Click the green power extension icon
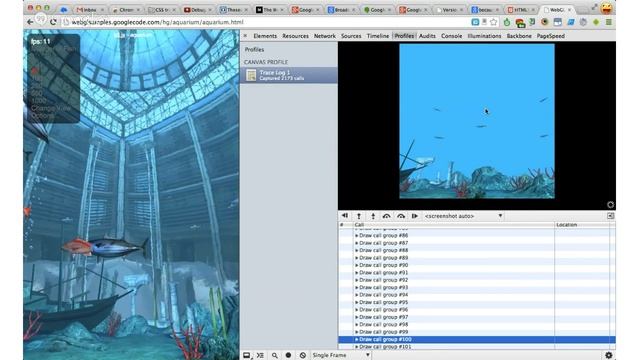The image size is (640, 360). point(507,22)
